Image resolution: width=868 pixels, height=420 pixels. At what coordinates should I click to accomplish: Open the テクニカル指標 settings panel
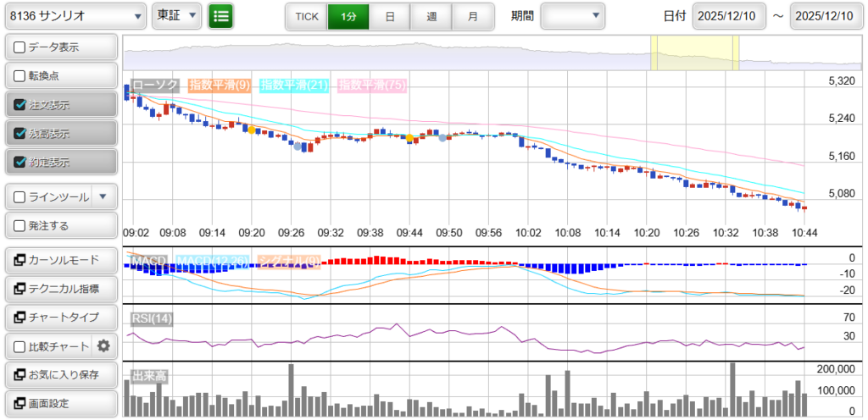click(60, 289)
